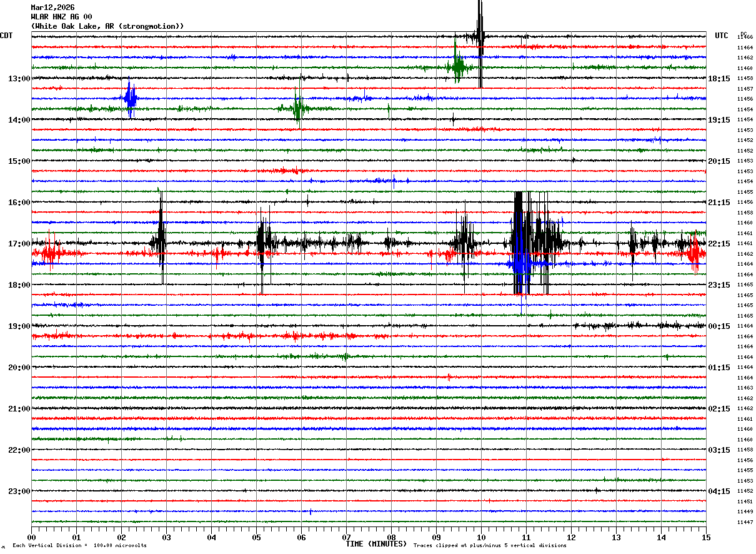
Task: Select minute 05 on the time axis
Action: tap(256, 537)
